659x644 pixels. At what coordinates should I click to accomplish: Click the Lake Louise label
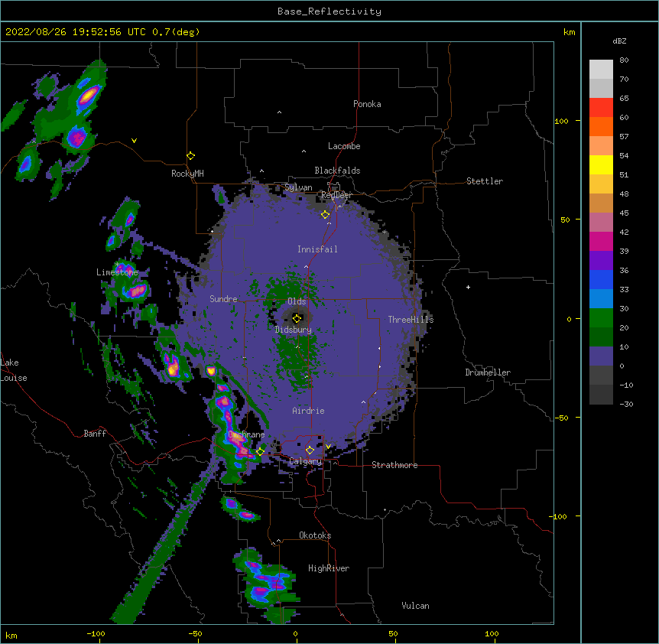coord(14,370)
